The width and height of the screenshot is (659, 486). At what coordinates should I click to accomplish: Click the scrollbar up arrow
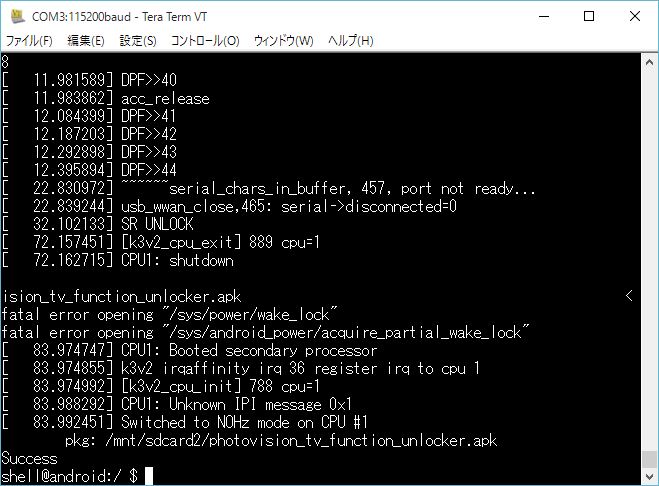click(649, 63)
